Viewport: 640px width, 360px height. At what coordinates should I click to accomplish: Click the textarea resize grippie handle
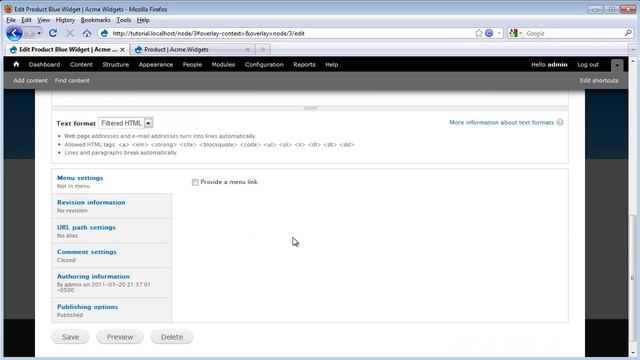click(x=310, y=108)
